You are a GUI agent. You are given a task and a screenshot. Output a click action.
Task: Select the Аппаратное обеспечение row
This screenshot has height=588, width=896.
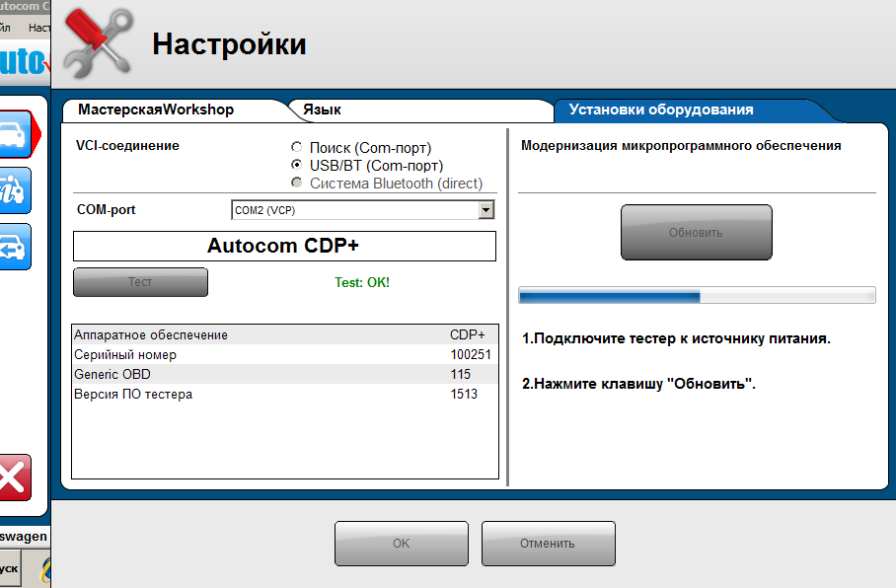tap(284, 334)
